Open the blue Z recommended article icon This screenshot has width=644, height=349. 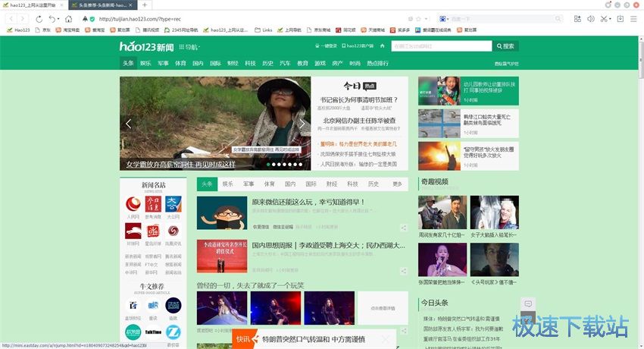tap(174, 332)
